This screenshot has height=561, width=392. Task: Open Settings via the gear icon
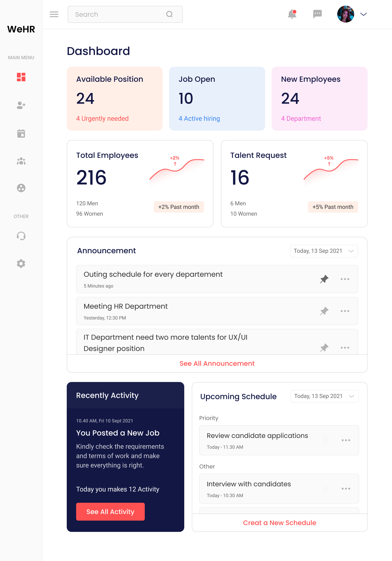pos(21,263)
